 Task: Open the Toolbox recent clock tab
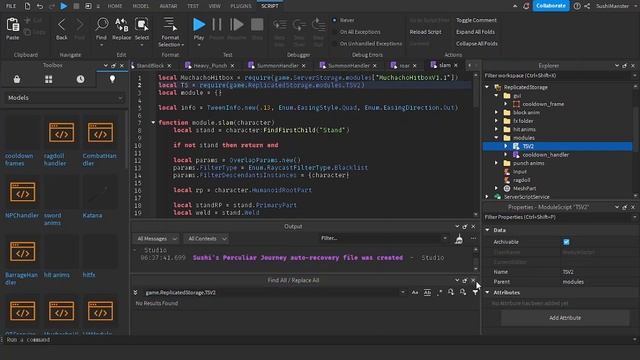[x=80, y=79]
